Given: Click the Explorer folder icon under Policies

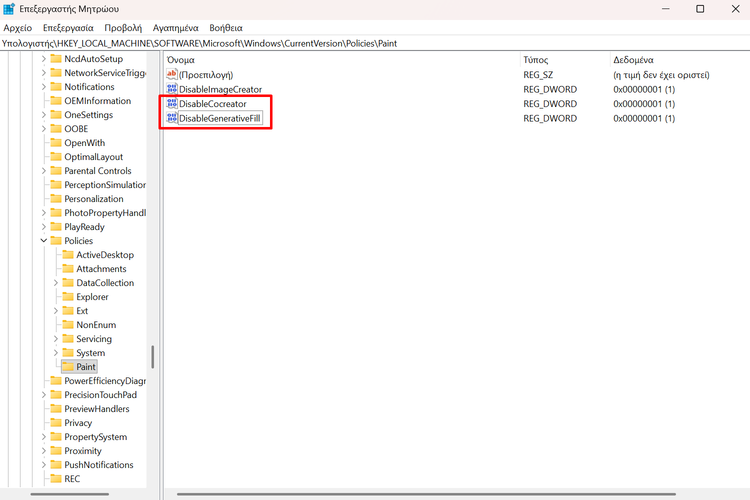Looking at the screenshot, I should pyautogui.click(x=68, y=297).
